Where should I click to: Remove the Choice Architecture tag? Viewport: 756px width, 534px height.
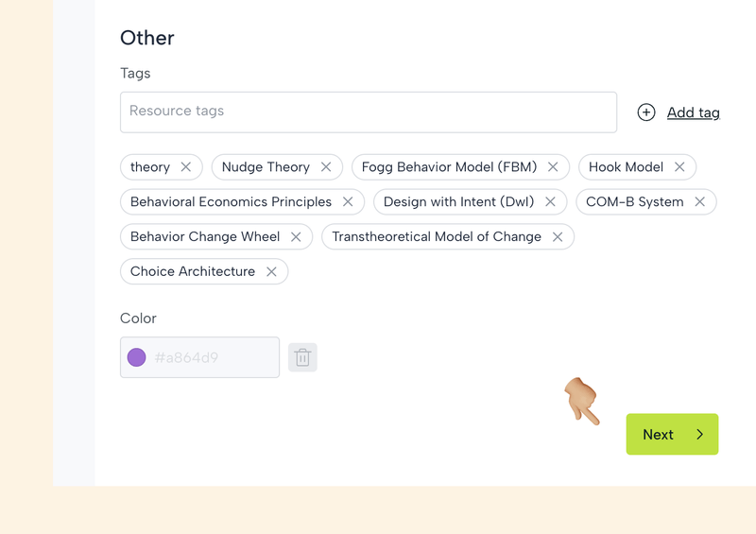click(271, 272)
